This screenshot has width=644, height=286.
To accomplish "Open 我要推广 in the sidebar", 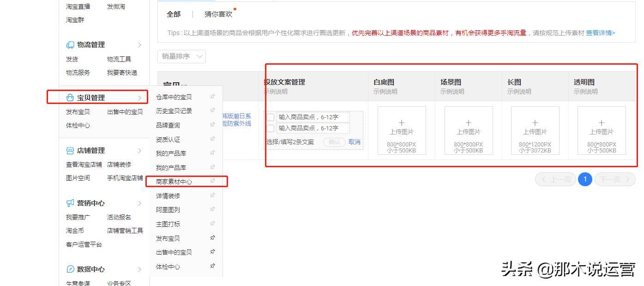I will [78, 217].
